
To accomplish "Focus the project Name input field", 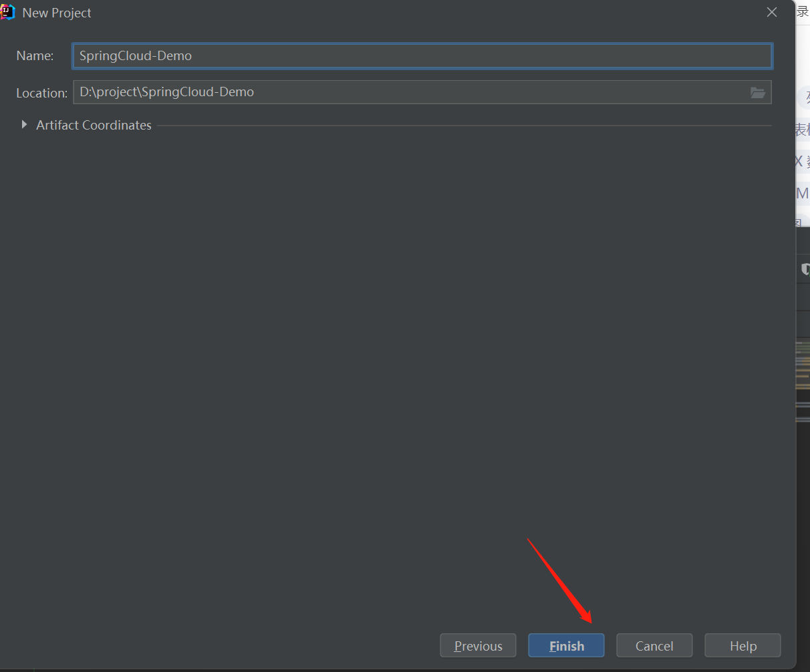I will (422, 56).
